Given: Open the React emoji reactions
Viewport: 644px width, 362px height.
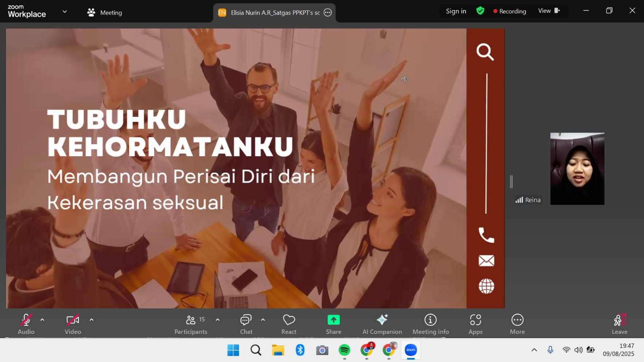Looking at the screenshot, I should coord(289,324).
